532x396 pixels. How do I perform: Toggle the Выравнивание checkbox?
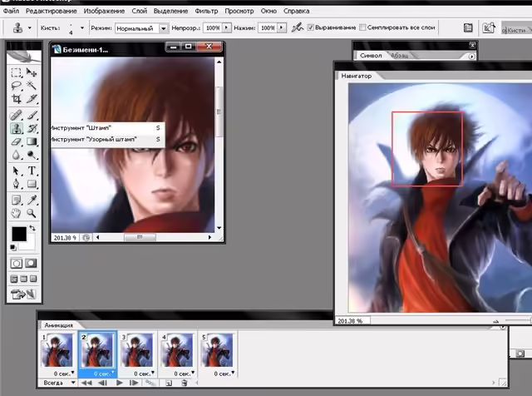pos(310,27)
